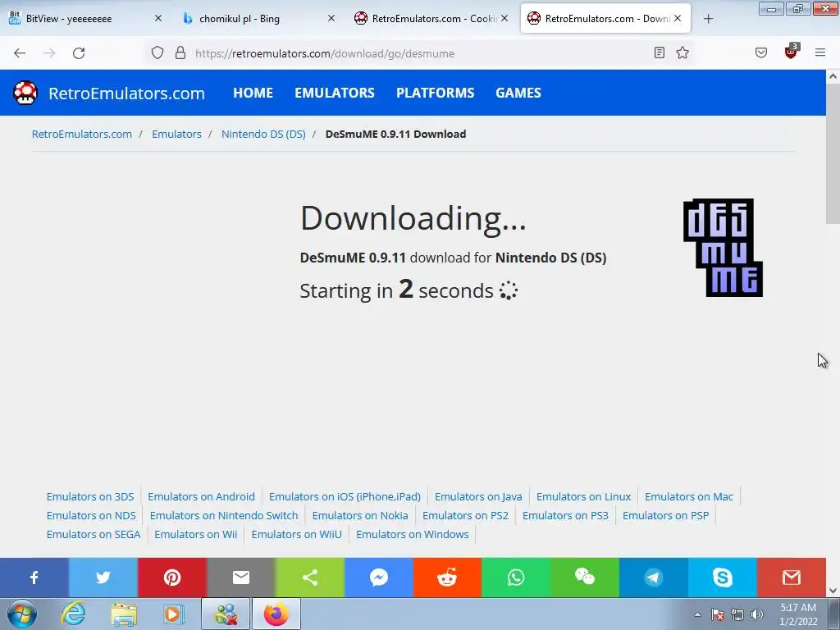The image size is (840, 630).
Task: Click the browser Forward arrow
Action: coord(49,53)
